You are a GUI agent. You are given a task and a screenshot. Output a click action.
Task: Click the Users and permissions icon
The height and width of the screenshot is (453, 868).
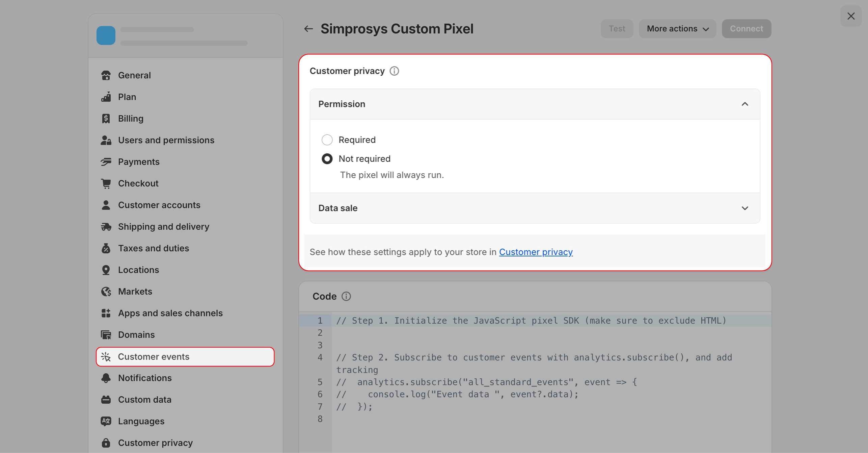tap(106, 140)
